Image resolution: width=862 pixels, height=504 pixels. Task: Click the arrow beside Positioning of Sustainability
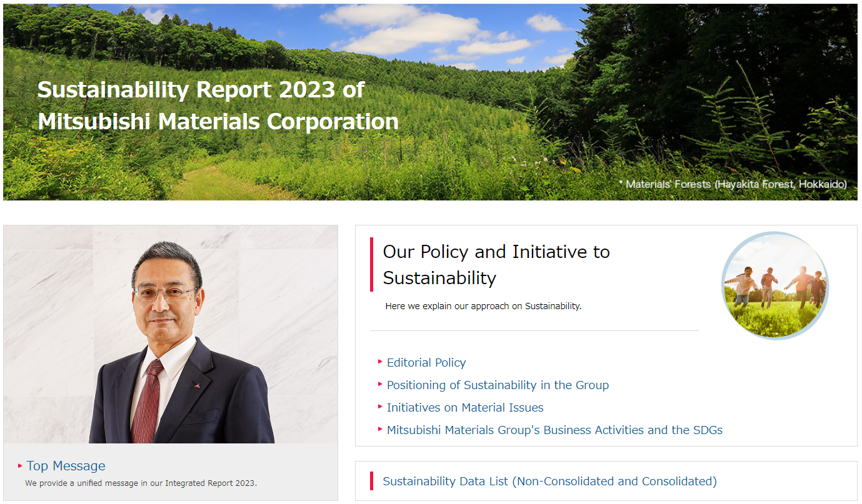pyautogui.click(x=381, y=384)
